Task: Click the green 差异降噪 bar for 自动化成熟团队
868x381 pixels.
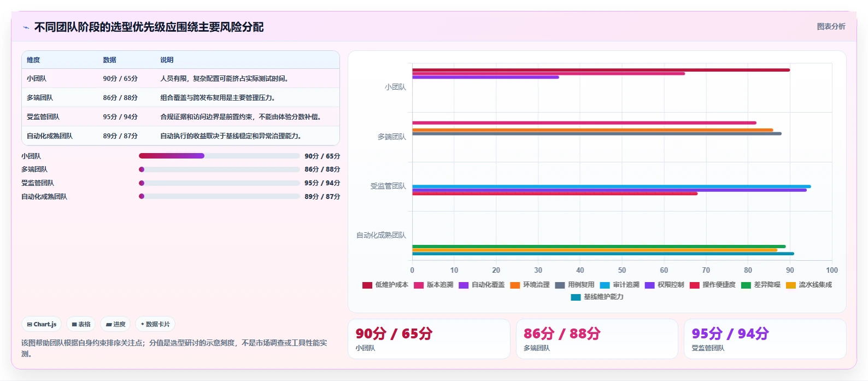Action: click(x=599, y=247)
